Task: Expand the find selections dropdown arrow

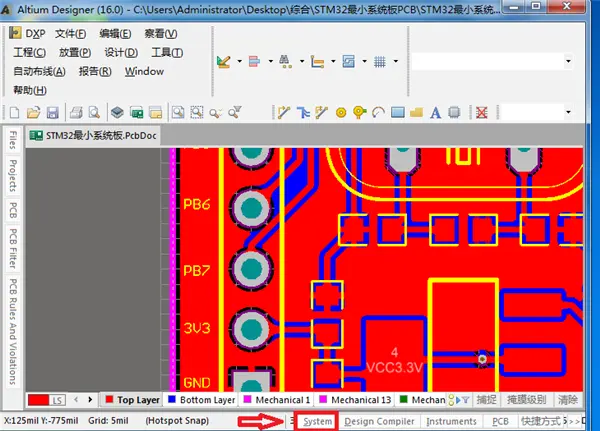Action: click(x=302, y=61)
